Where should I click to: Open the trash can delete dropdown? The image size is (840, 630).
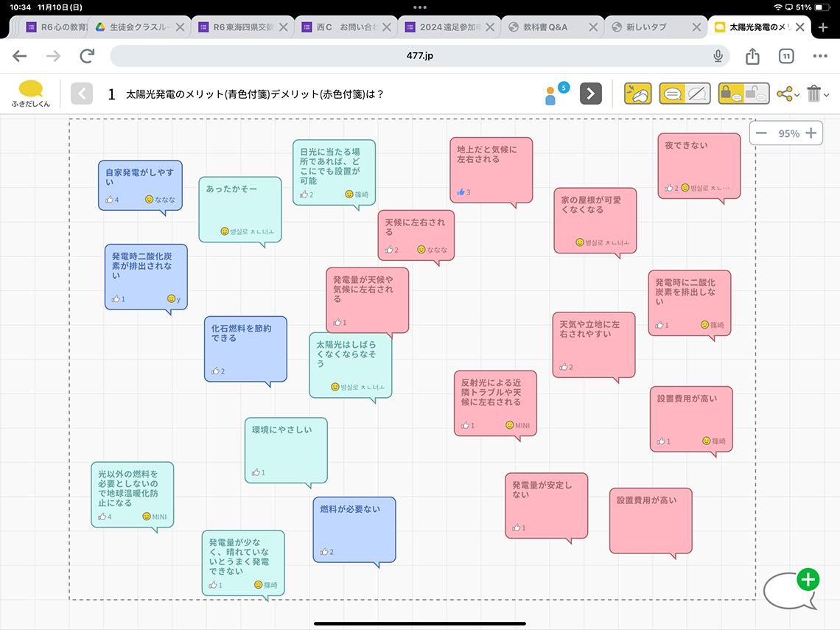click(817, 94)
